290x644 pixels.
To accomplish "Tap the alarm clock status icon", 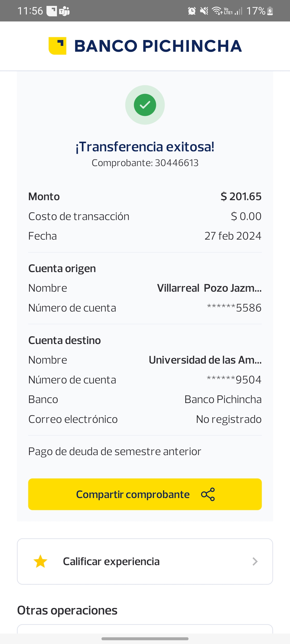I will [192, 11].
